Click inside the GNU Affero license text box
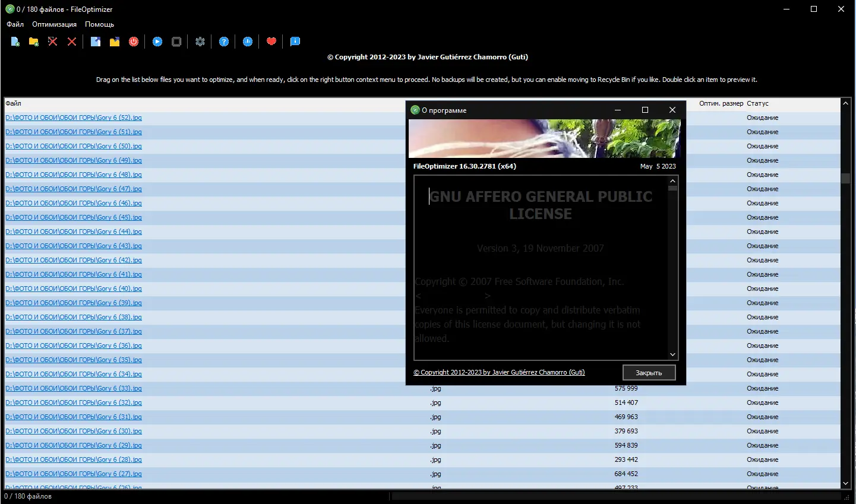The height and width of the screenshot is (504, 856). click(541, 268)
